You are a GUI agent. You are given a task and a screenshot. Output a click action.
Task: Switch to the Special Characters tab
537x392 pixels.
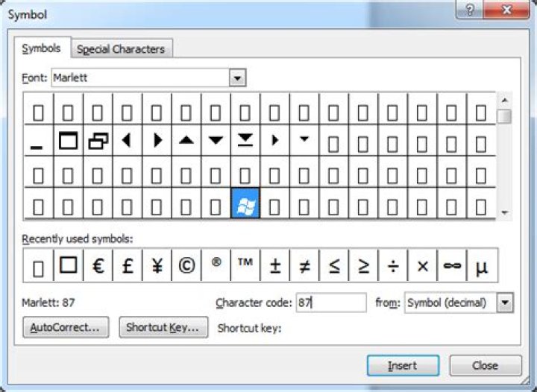click(121, 49)
